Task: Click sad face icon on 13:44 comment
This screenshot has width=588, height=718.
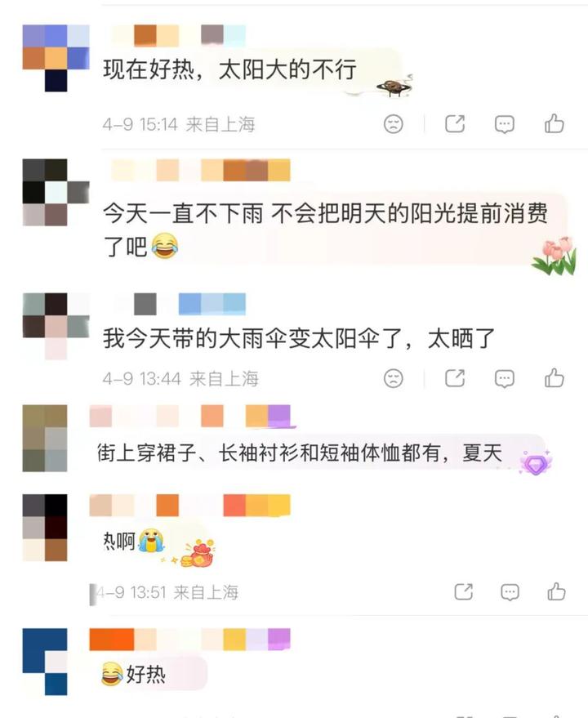Action: (x=393, y=379)
